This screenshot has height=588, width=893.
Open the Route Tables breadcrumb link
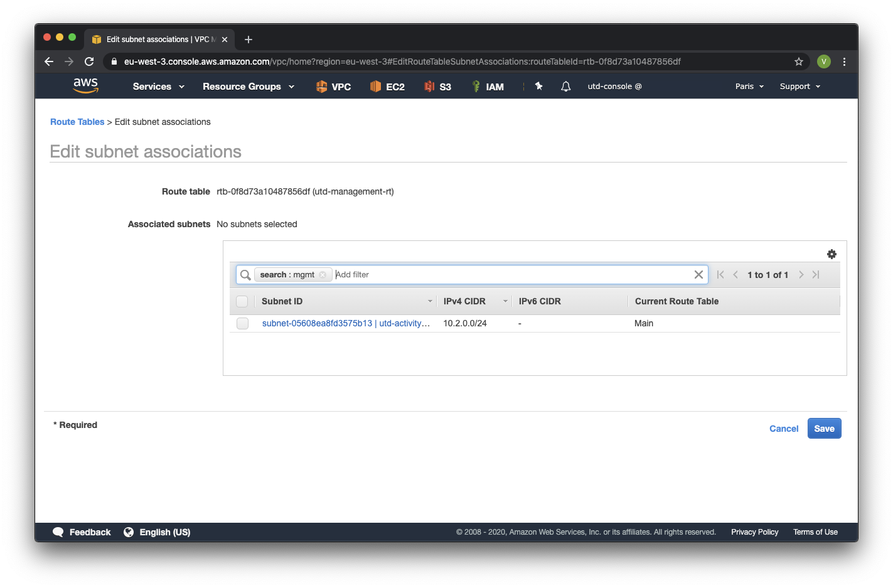(x=77, y=122)
